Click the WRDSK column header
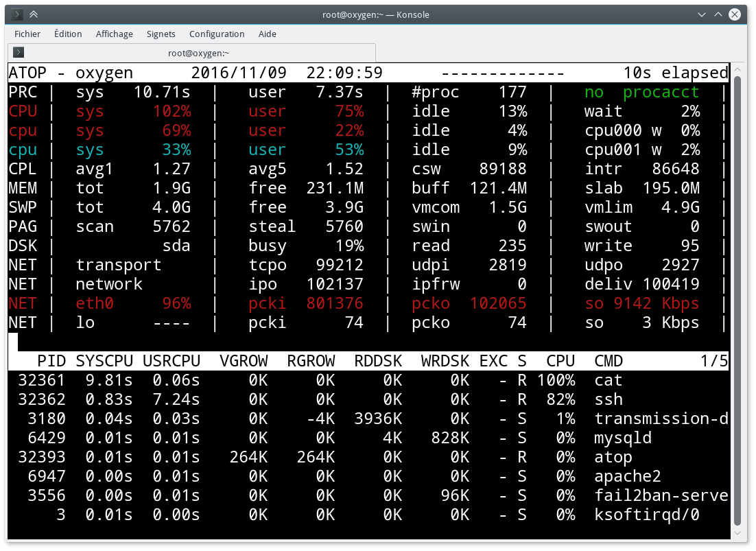This screenshot has width=756, height=551. [x=445, y=361]
